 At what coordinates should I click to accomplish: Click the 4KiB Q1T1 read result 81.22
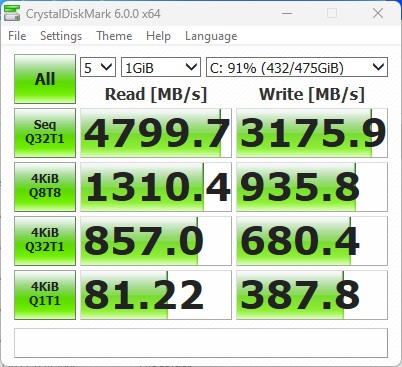[156, 295]
